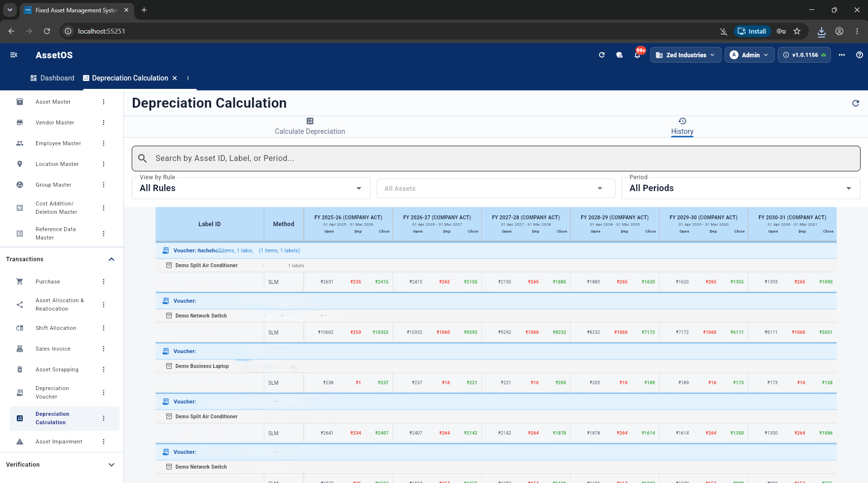Viewport: 868px width, 483px height.
Task: Open the Period dropdown
Action: pos(741,188)
